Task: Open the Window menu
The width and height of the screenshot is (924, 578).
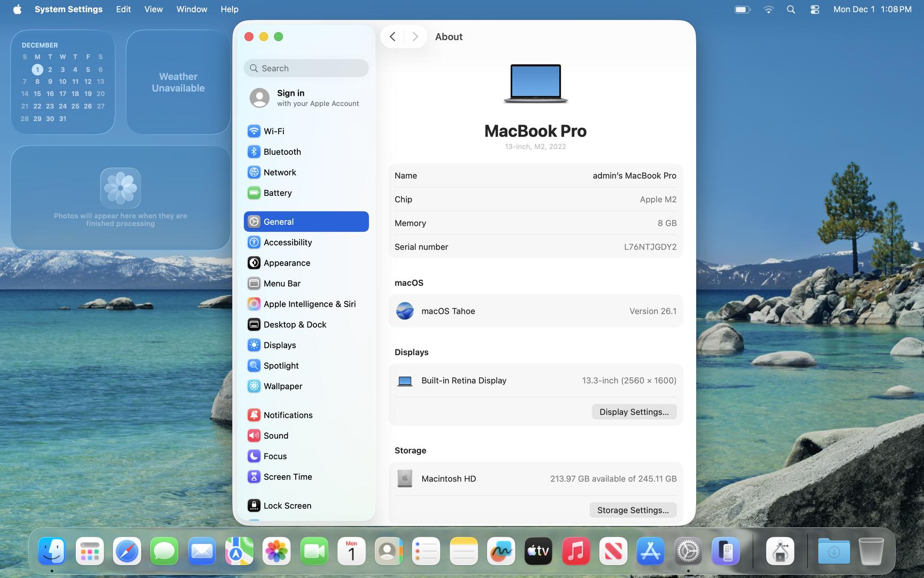Action: pyautogui.click(x=191, y=9)
